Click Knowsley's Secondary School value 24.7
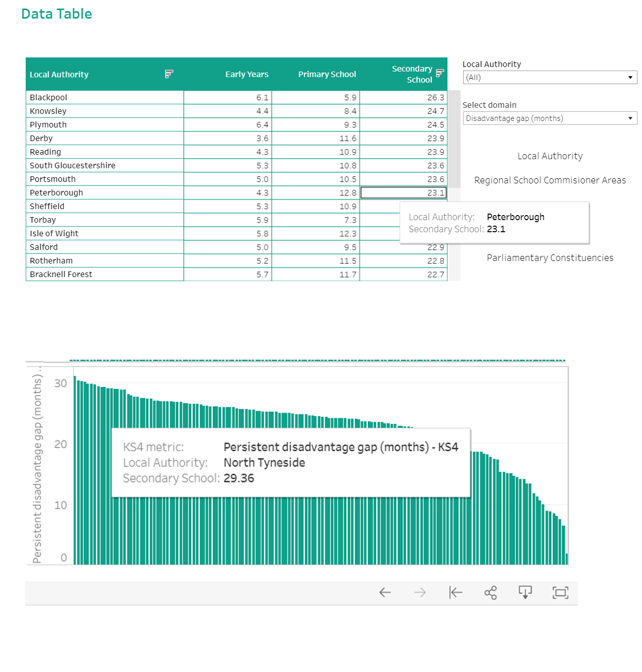This screenshot has height=672, width=642. click(436, 111)
